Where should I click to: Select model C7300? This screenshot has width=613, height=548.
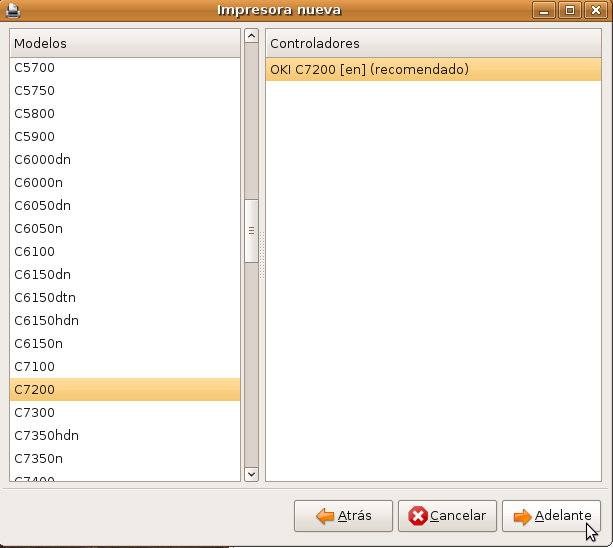tap(125, 413)
